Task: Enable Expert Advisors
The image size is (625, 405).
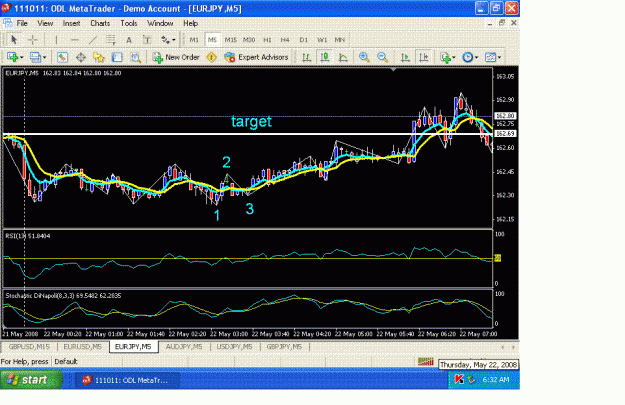Action: coord(256,57)
